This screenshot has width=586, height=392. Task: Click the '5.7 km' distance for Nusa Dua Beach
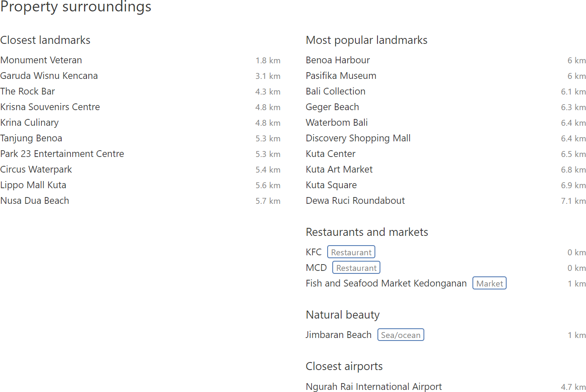click(x=268, y=201)
